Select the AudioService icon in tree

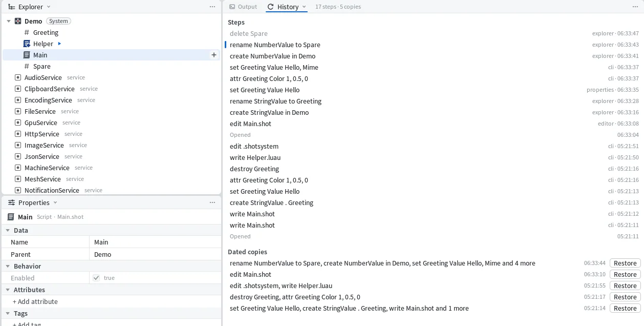(x=18, y=77)
